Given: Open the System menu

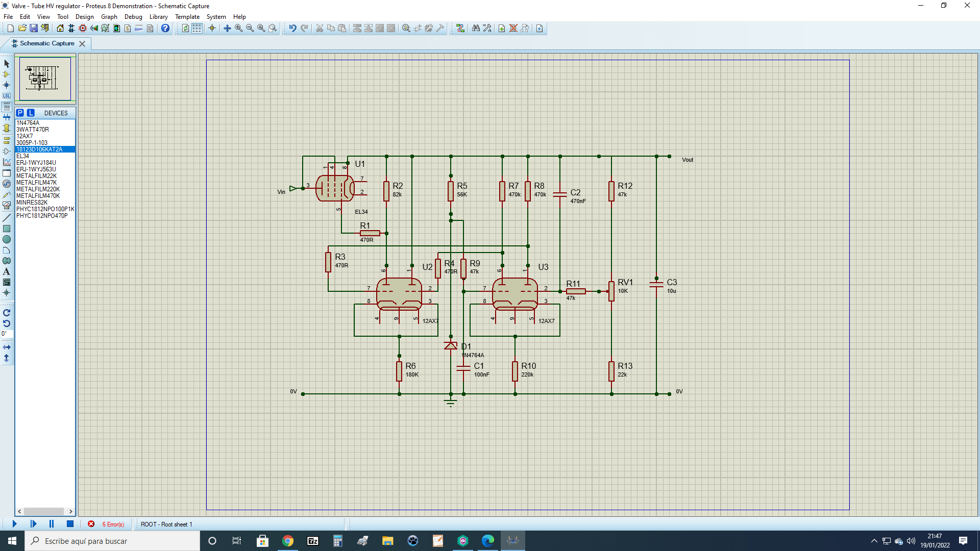Looking at the screenshot, I should pos(216,16).
